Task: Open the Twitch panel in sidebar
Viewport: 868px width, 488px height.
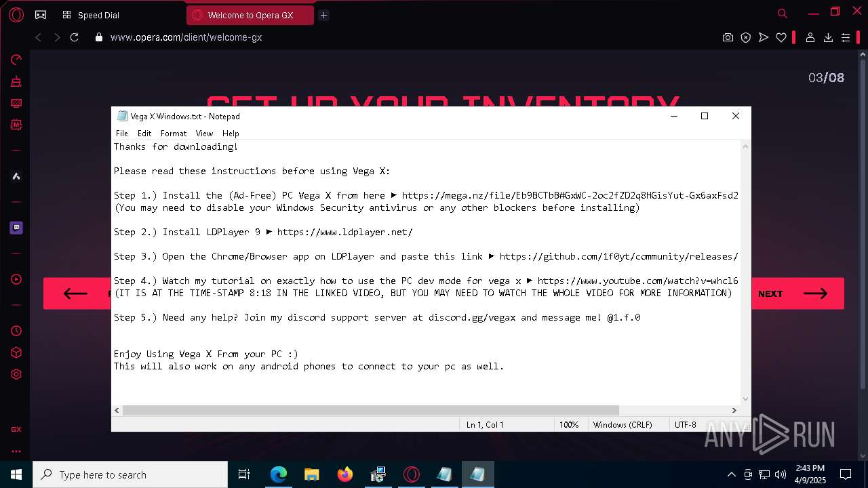Action: click(x=16, y=228)
